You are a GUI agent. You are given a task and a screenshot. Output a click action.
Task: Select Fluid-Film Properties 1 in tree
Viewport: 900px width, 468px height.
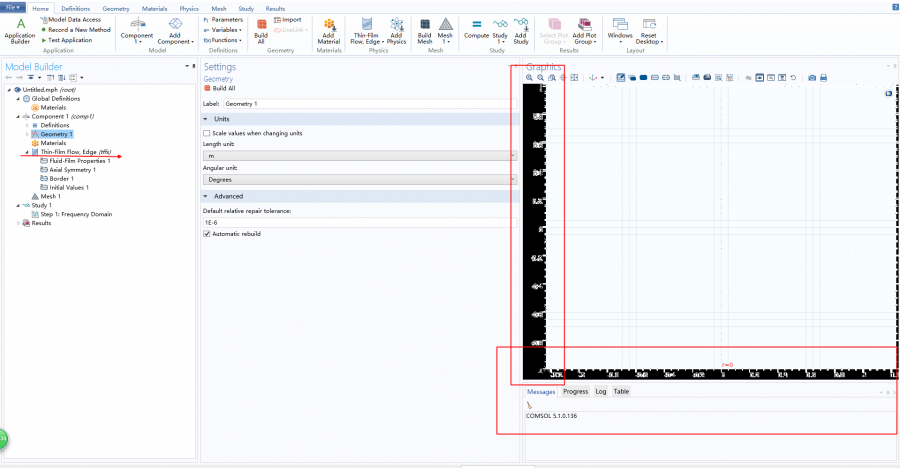coord(79,161)
